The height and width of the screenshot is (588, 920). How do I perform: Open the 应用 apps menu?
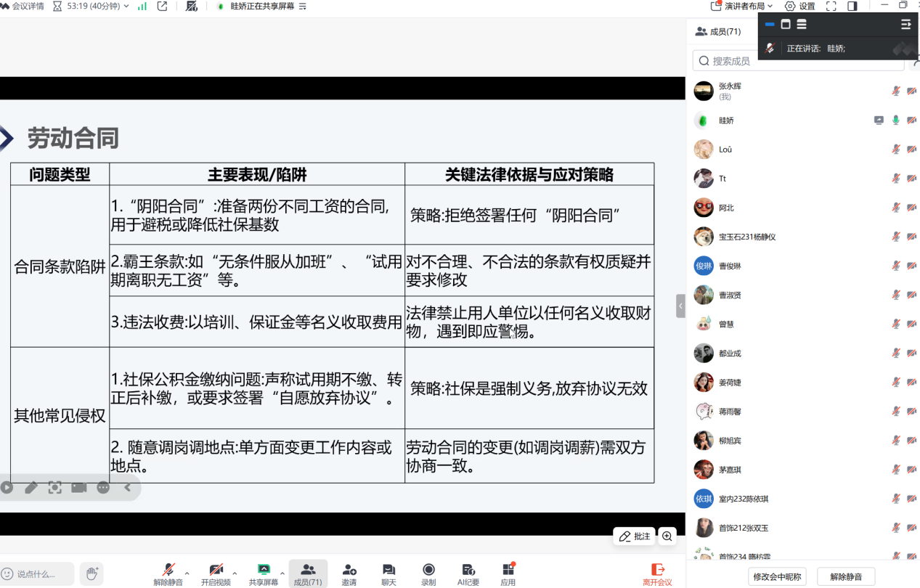pos(508,573)
